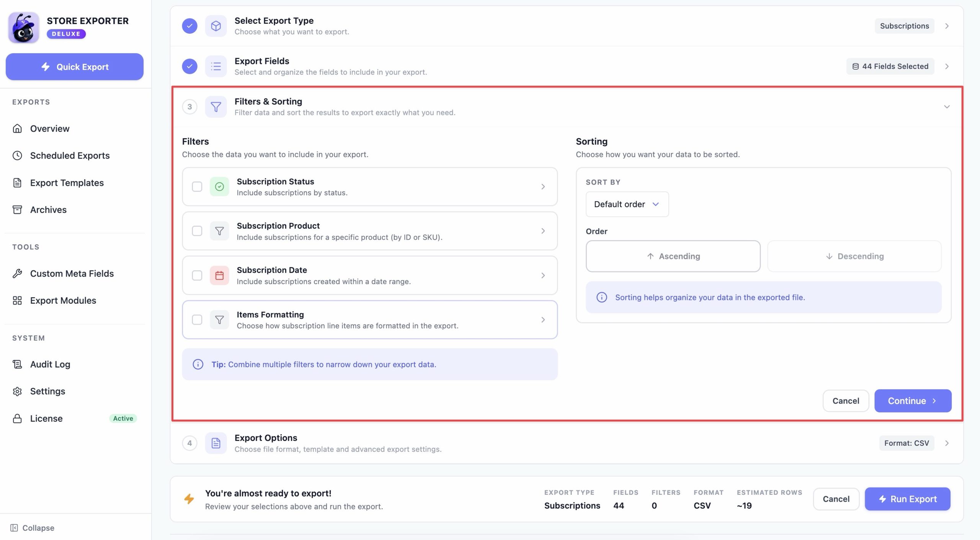This screenshot has height=540, width=980.
Task: Enable the Subscription Date filter checkbox
Action: 197,275
